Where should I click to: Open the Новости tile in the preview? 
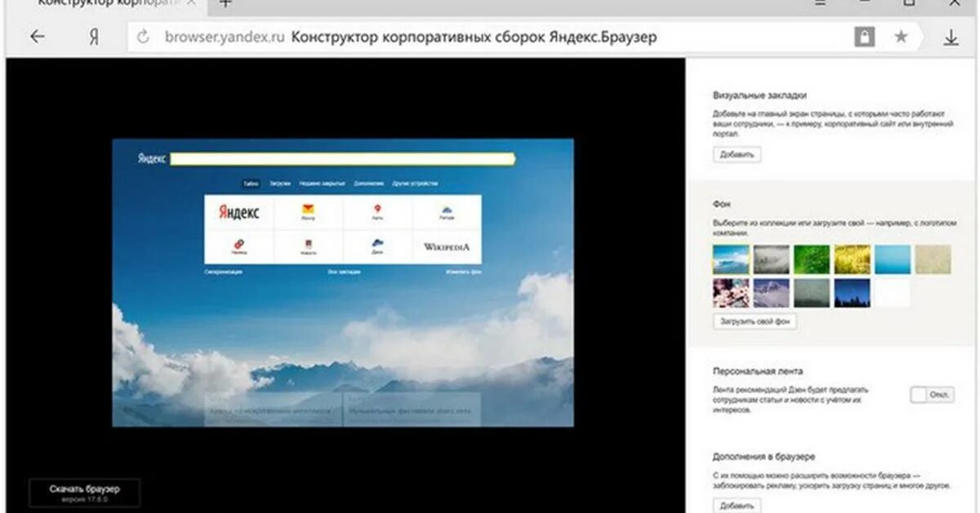(309, 247)
